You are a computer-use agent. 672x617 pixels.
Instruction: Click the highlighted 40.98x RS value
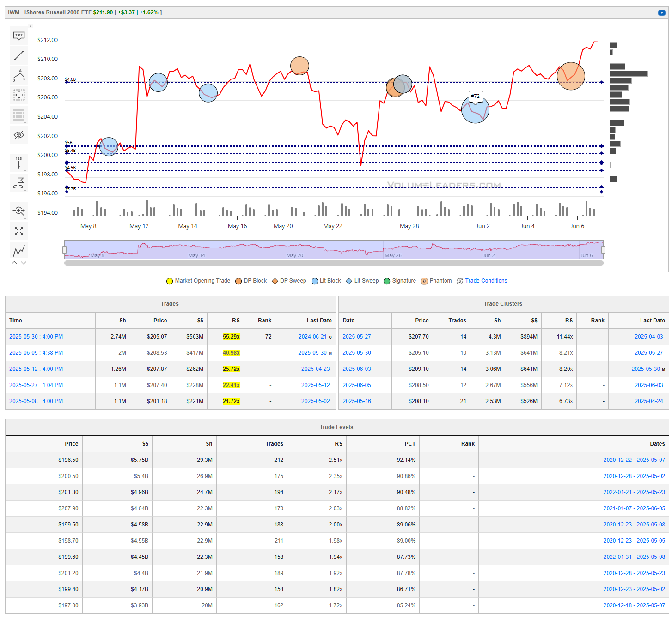point(231,353)
